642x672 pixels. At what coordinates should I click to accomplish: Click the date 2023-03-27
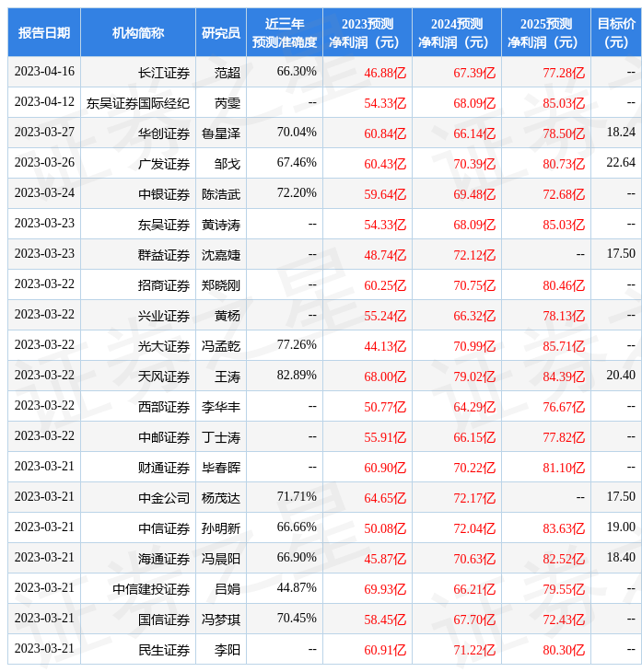tap(44, 132)
